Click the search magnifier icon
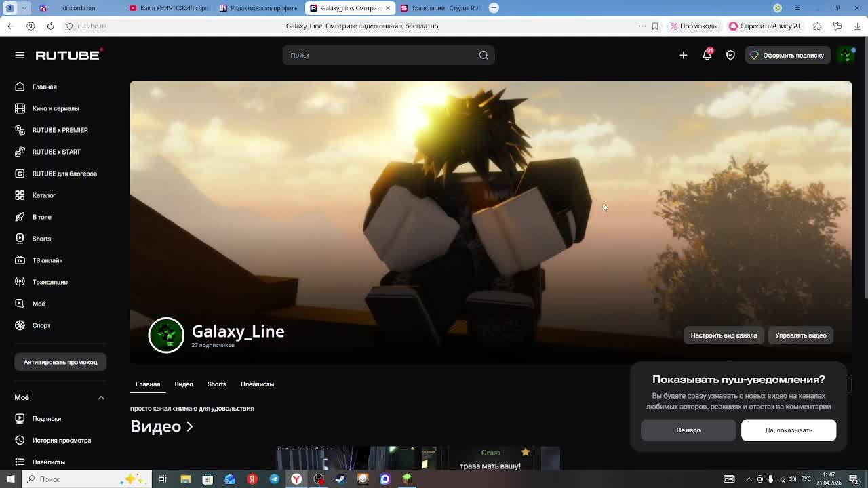 coord(484,55)
